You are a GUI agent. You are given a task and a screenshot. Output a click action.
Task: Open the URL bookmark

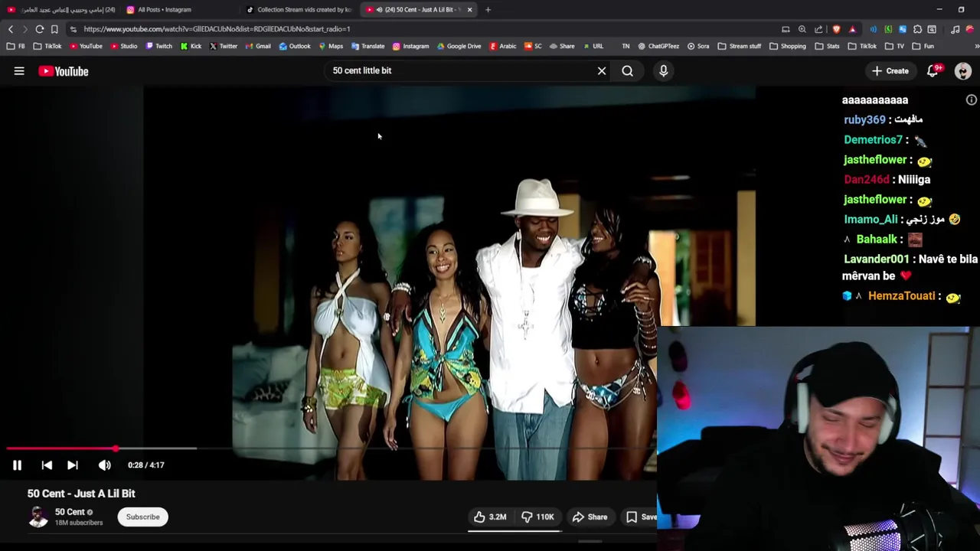592,46
